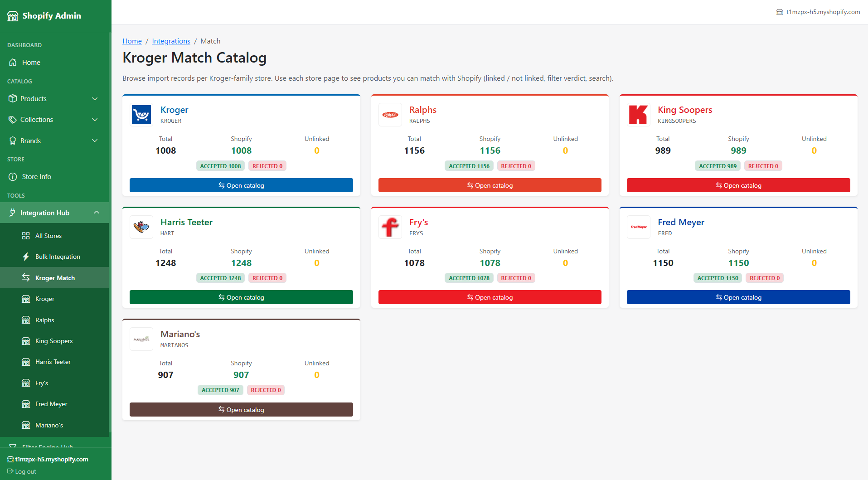Follow the Home breadcrumb link

(x=132, y=41)
